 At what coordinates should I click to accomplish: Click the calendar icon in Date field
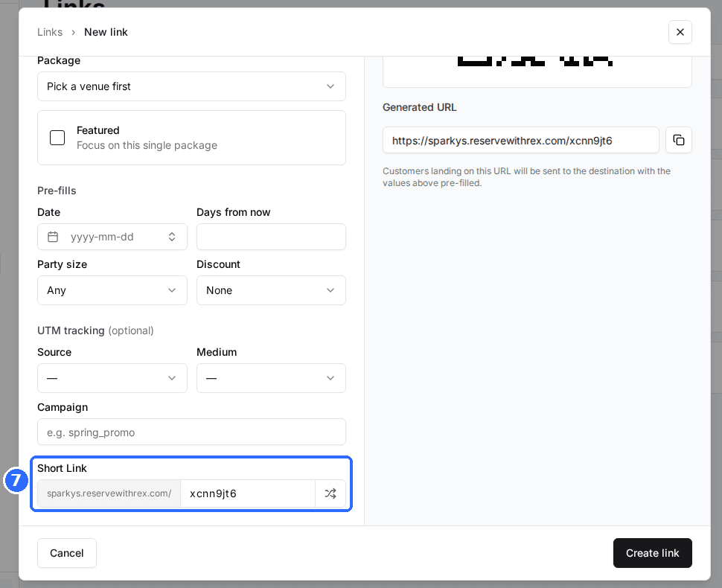pos(53,237)
